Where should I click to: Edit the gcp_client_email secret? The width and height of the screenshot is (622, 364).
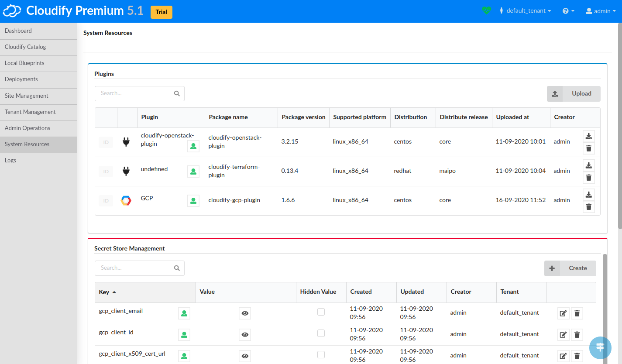coord(564,313)
